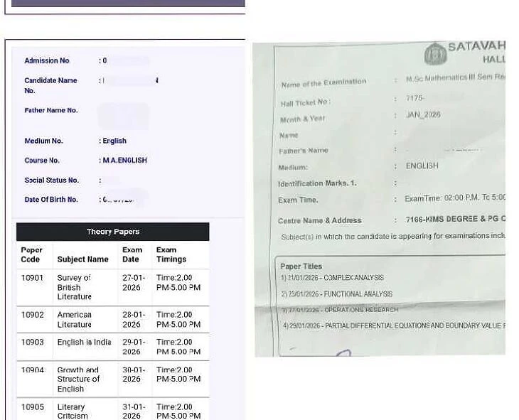The image size is (519, 420).
Task: Select the Paper Code column header
Action: pos(31,254)
